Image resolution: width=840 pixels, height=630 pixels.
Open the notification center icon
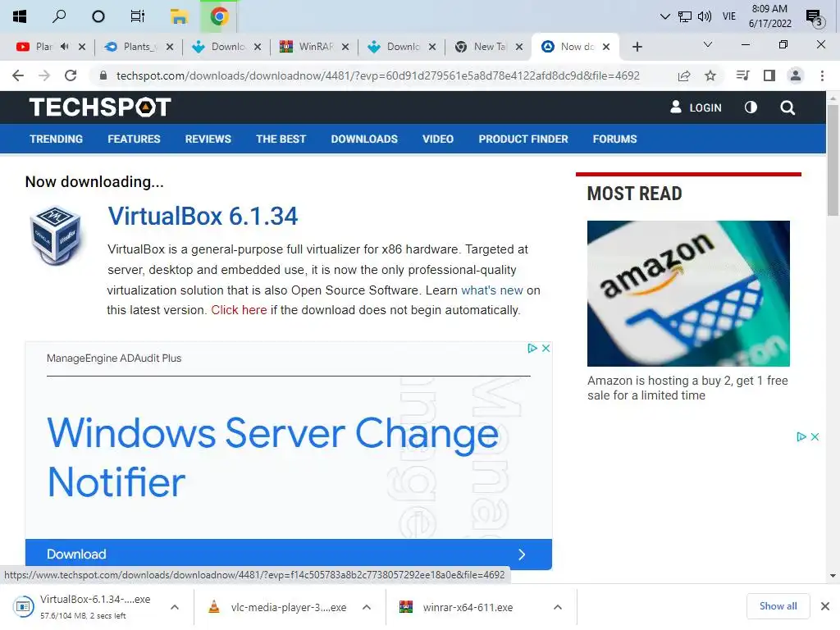[815, 18]
